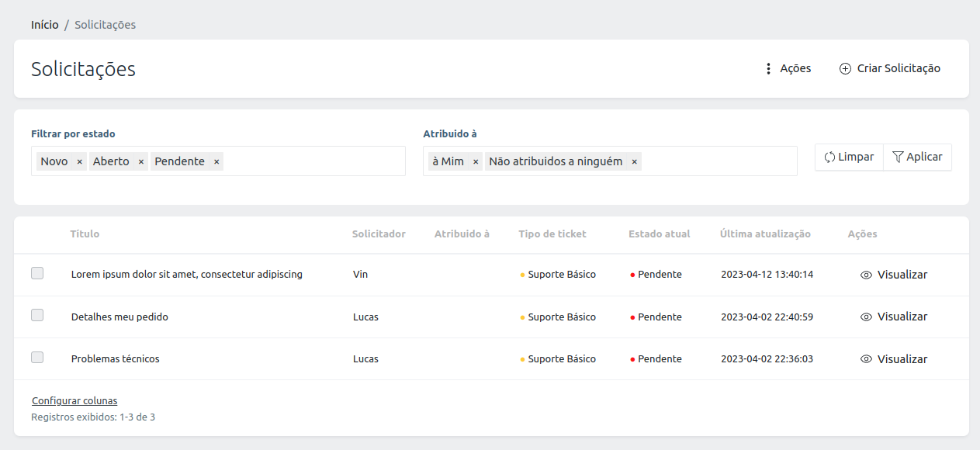The width and height of the screenshot is (980, 450).
Task: Sort by the Título column header
Action: point(85,234)
